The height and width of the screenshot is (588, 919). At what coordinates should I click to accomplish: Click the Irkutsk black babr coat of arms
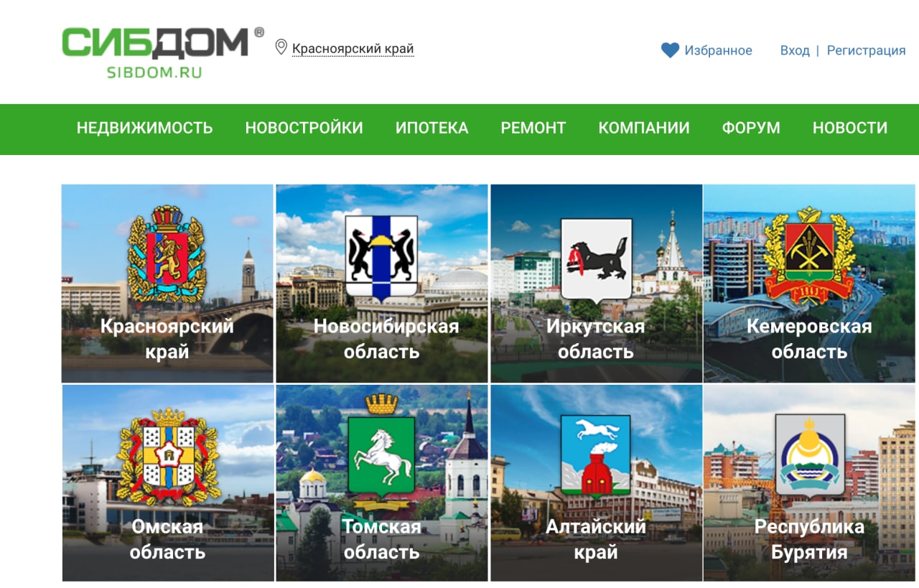pos(596,258)
